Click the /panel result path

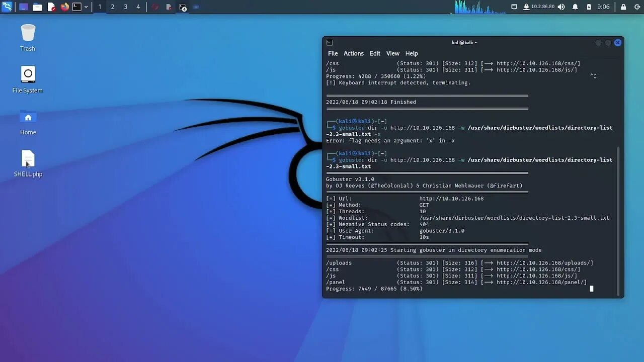(x=336, y=283)
